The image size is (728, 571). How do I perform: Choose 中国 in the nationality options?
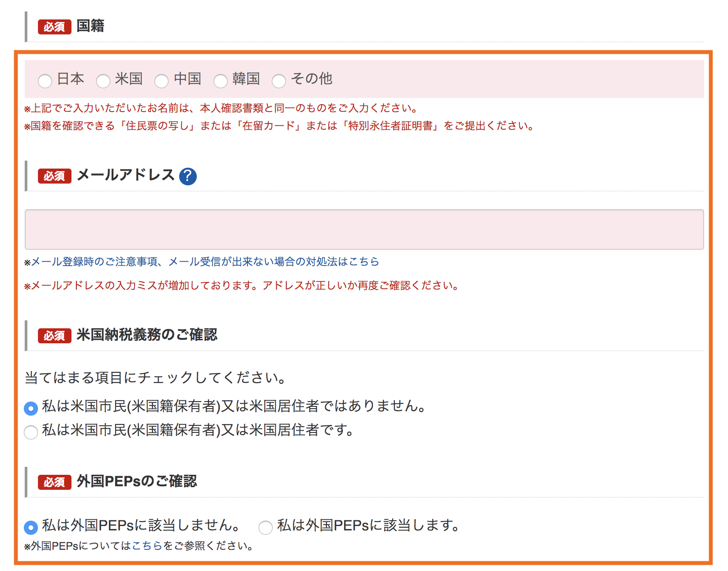click(x=161, y=81)
